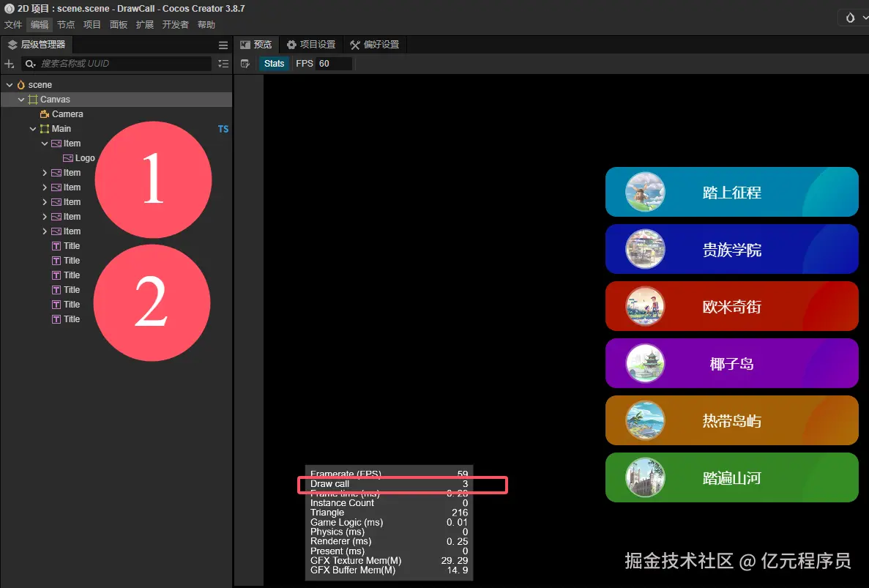This screenshot has width=869, height=588.
Task: Click the pagoda thumbnail on 椰子岛
Action: [645, 363]
